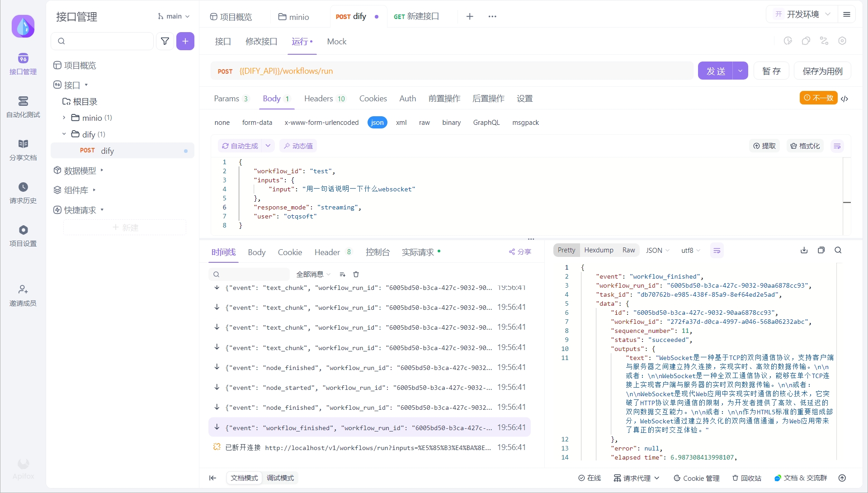Toggle the code view icon beside 不一致
The image size is (868, 493).
(844, 99)
